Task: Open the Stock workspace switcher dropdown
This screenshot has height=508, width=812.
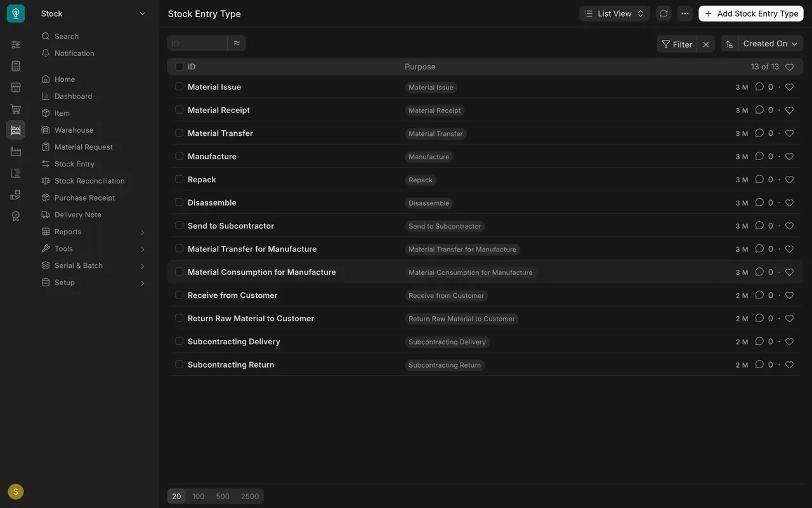Action: tap(93, 13)
